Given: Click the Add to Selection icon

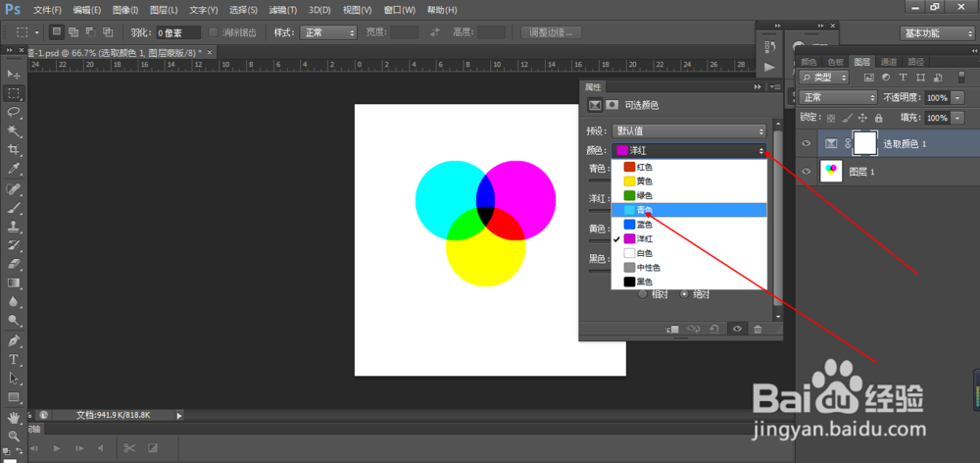Looking at the screenshot, I should coord(73,32).
